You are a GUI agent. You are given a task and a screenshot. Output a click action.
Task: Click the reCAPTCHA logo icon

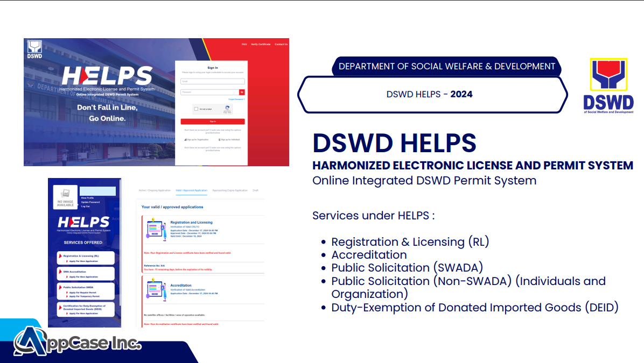(x=227, y=108)
